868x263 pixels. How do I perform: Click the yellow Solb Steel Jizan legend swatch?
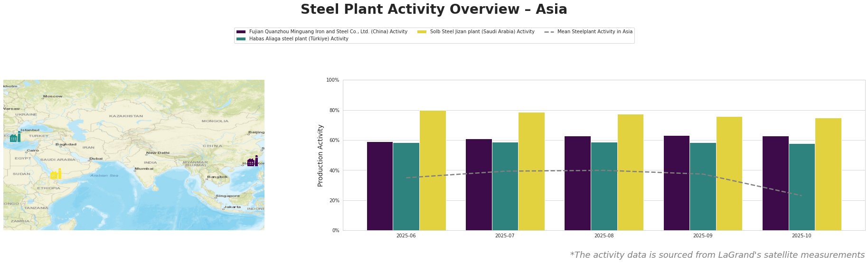pos(422,32)
